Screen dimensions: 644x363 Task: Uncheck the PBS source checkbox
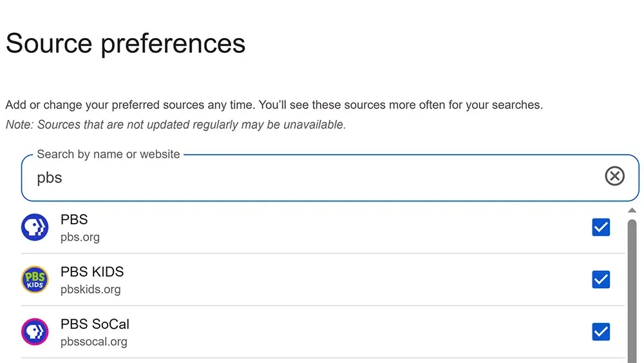coord(601,227)
